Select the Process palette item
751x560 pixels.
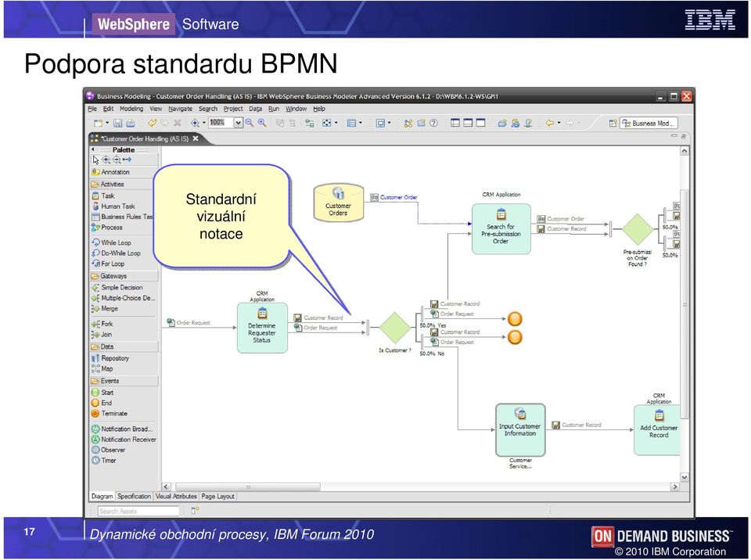point(107,228)
